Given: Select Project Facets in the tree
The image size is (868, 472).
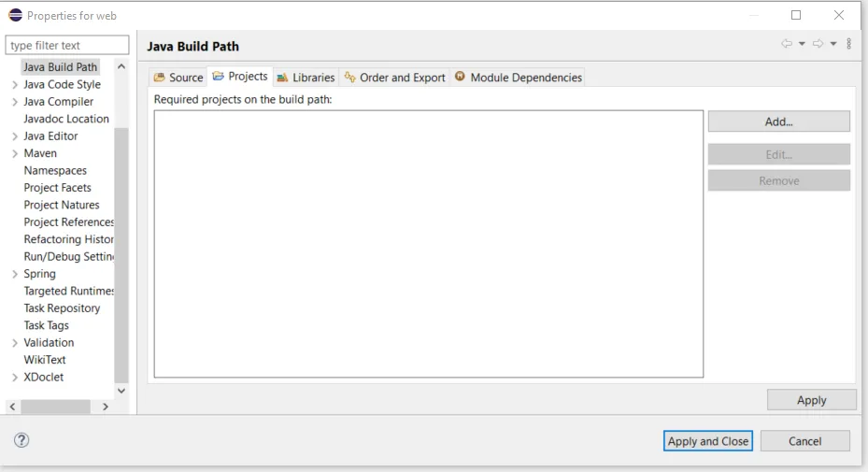Looking at the screenshot, I should (57, 188).
